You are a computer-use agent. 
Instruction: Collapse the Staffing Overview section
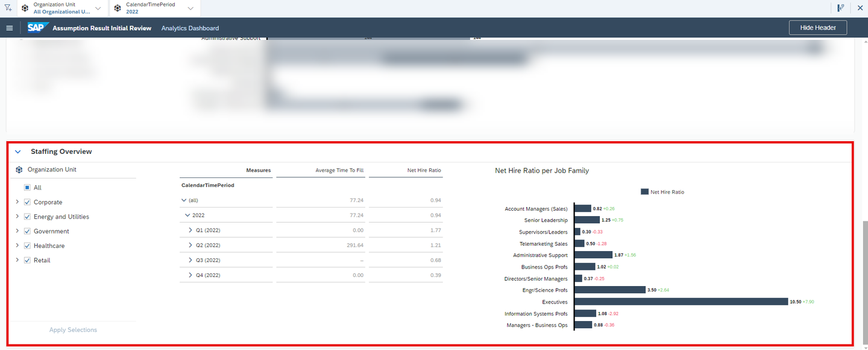pyautogui.click(x=17, y=152)
